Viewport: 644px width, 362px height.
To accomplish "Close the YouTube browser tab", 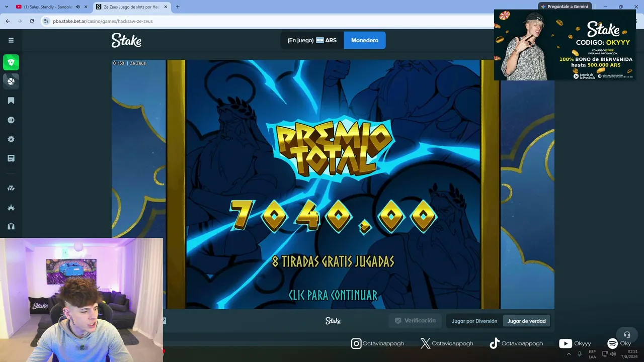I will tap(86, 7).
